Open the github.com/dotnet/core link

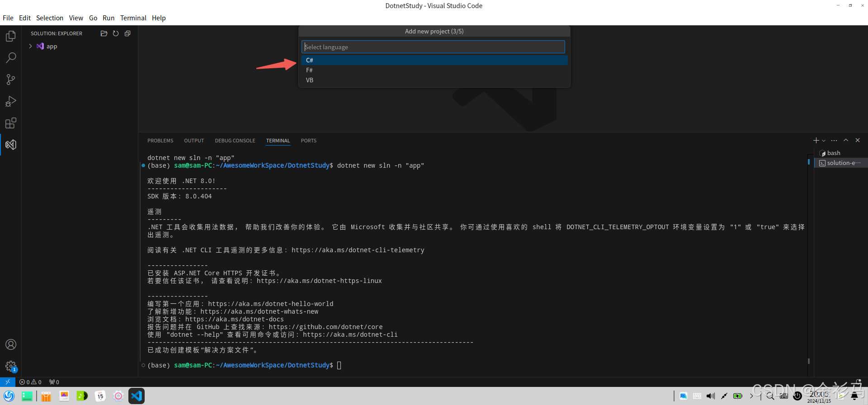tap(325, 327)
